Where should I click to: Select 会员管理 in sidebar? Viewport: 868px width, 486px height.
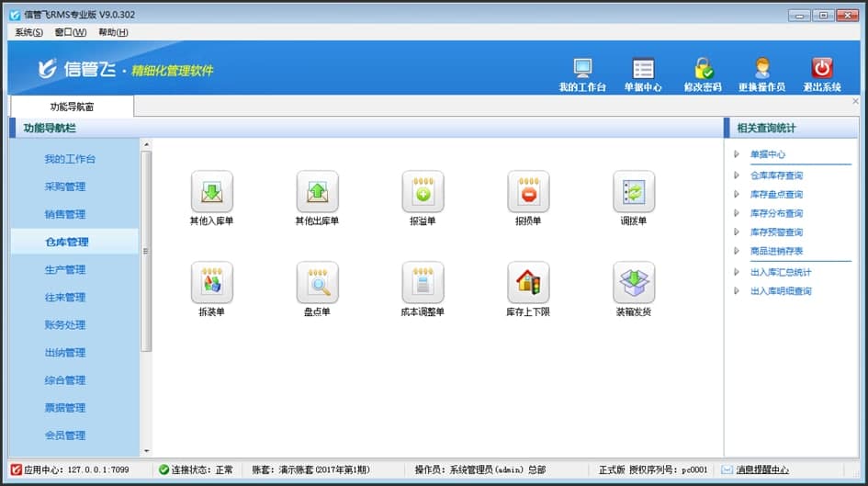click(x=65, y=435)
